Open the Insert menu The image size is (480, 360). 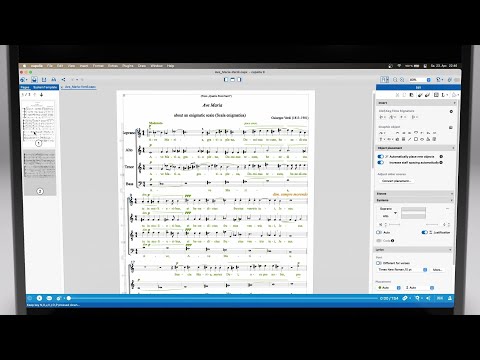84,66
